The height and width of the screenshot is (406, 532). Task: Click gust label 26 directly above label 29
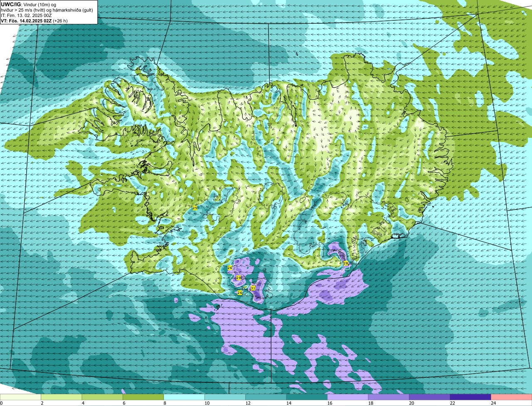coord(230,268)
